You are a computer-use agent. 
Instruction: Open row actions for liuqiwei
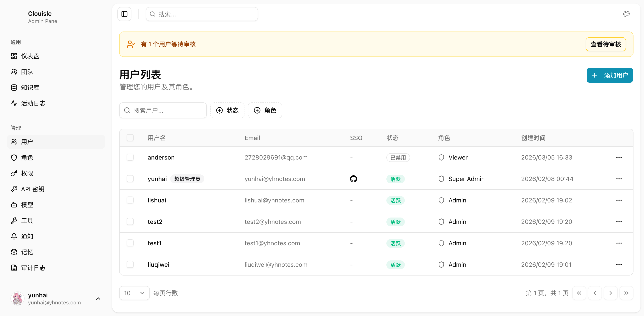(619, 265)
